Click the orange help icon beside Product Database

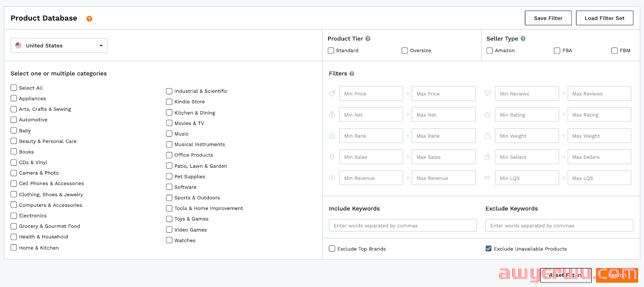(x=89, y=19)
